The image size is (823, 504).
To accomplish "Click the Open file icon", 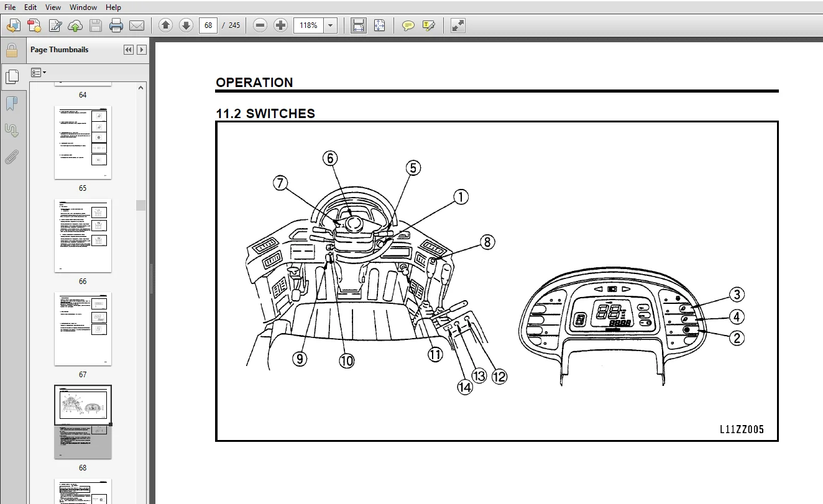I will 14,25.
